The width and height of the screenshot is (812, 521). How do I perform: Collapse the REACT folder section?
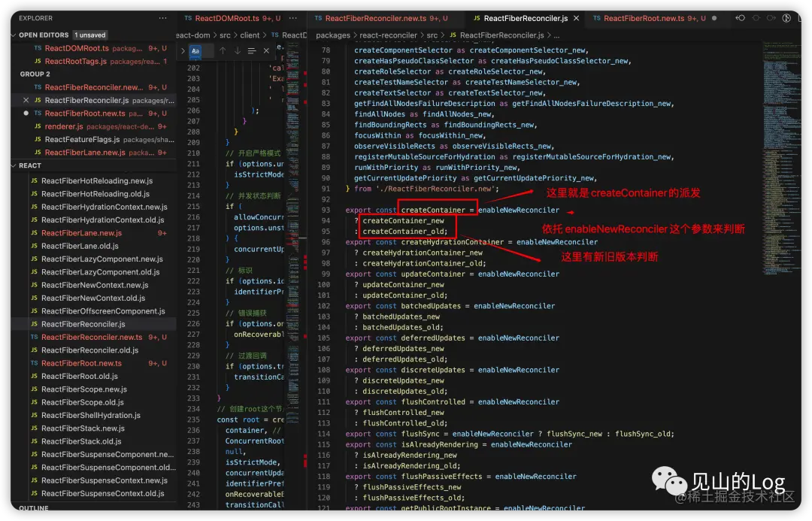click(14, 165)
